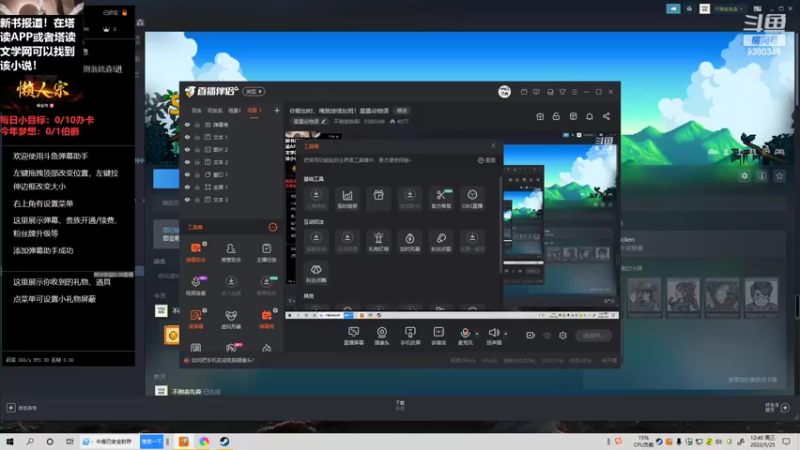Click the toolbox dialog vertical scrollbar
The image size is (800, 450).
[x=501, y=224]
